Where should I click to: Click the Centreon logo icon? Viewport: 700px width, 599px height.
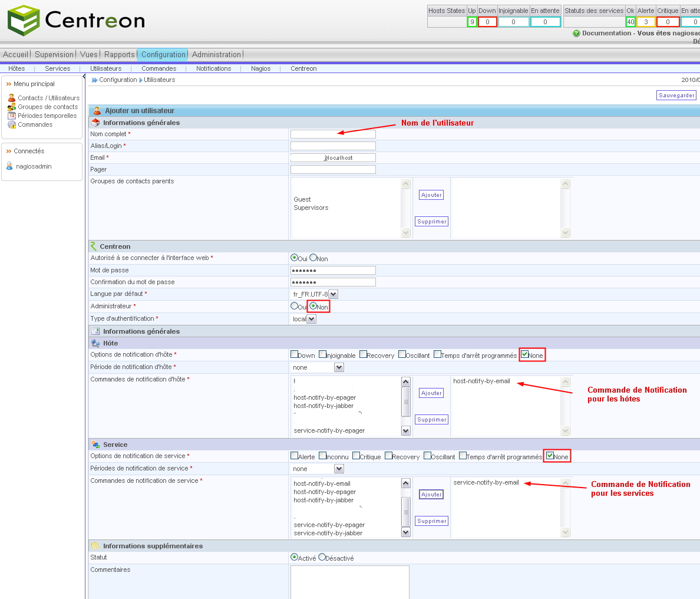tap(24, 21)
